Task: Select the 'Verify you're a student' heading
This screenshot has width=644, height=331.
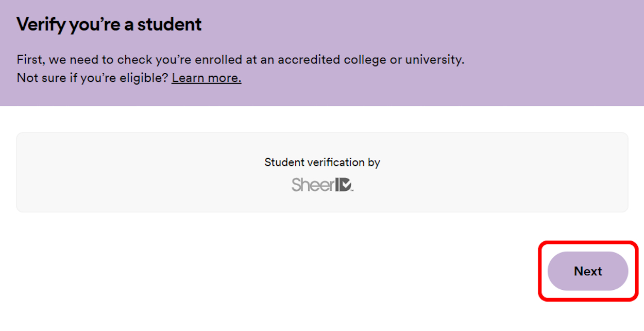Action: (x=109, y=24)
